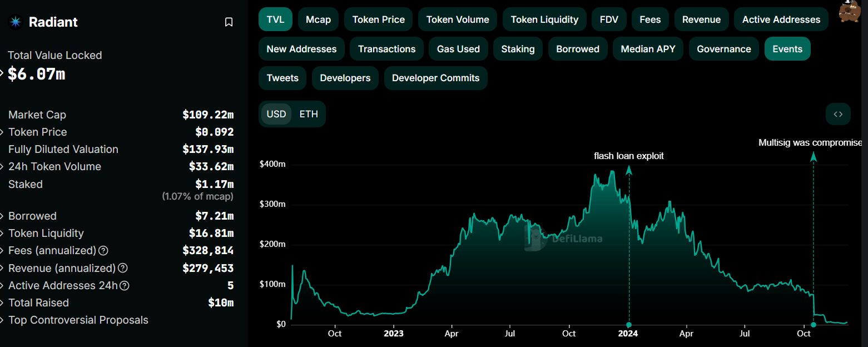Open the info tooltip for Revenue (annualized)

click(123, 268)
